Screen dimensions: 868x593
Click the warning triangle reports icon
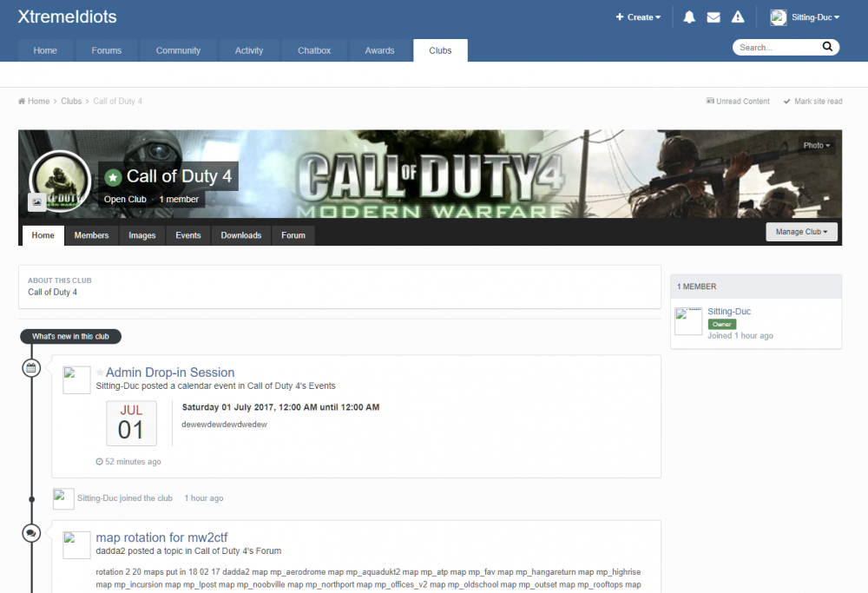click(738, 17)
